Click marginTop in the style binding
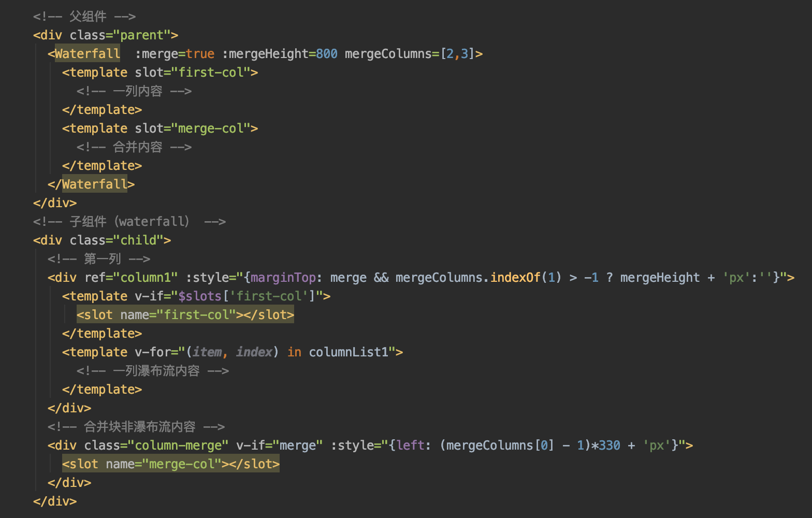This screenshot has width=812, height=518. (x=283, y=278)
